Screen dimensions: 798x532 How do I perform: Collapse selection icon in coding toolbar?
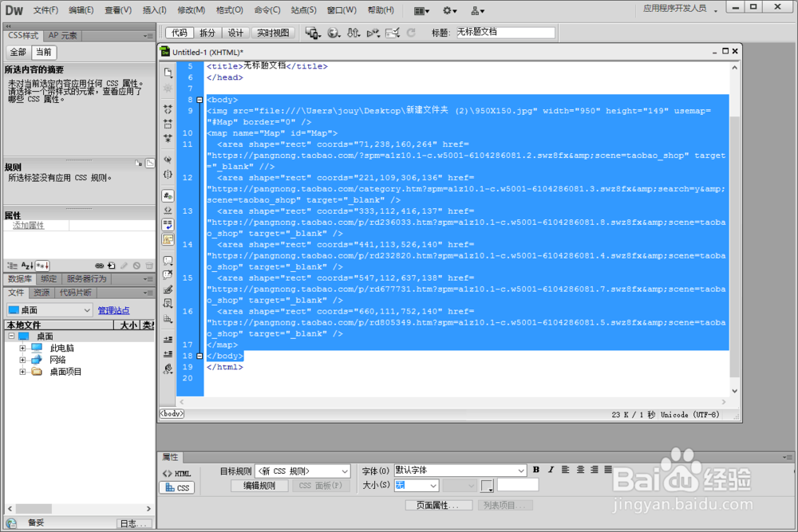pos(168,124)
